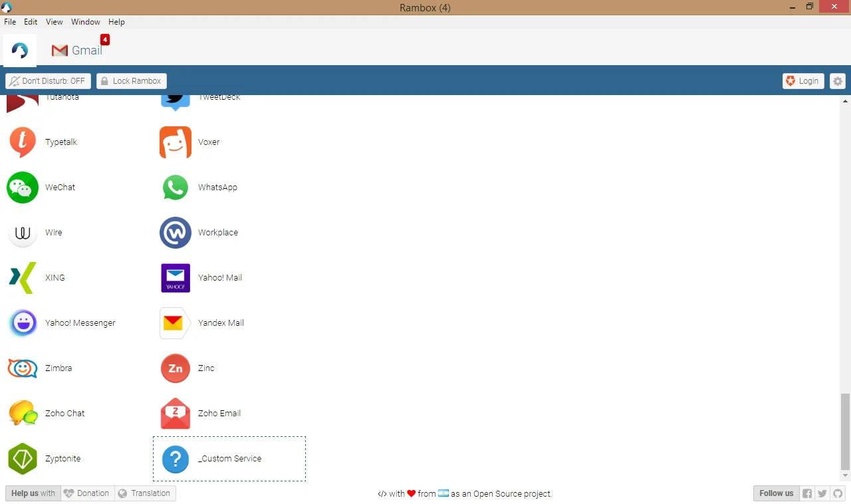
Task: Open Rambox Twitter page icon
Action: [x=822, y=493]
